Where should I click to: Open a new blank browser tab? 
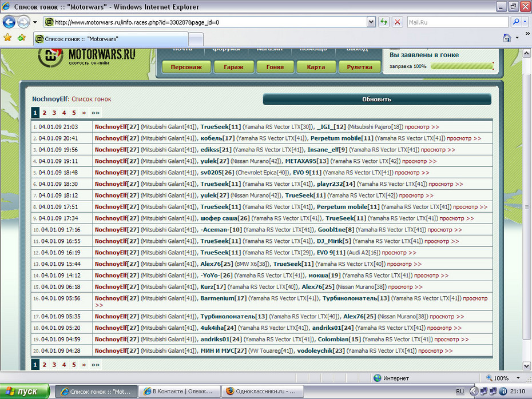pos(196,39)
